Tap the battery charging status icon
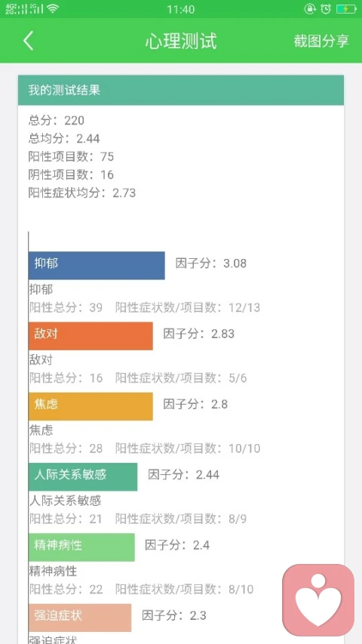Viewport: 362px width, 644px height. 346,8
